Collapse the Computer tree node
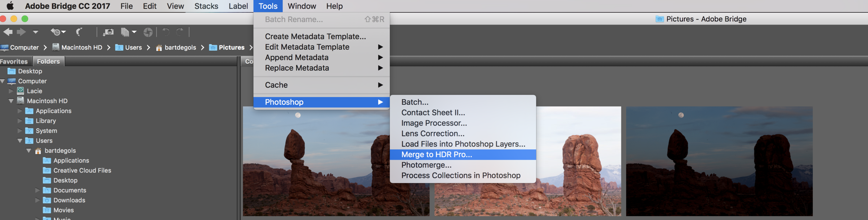The image size is (868, 220). click(2, 81)
